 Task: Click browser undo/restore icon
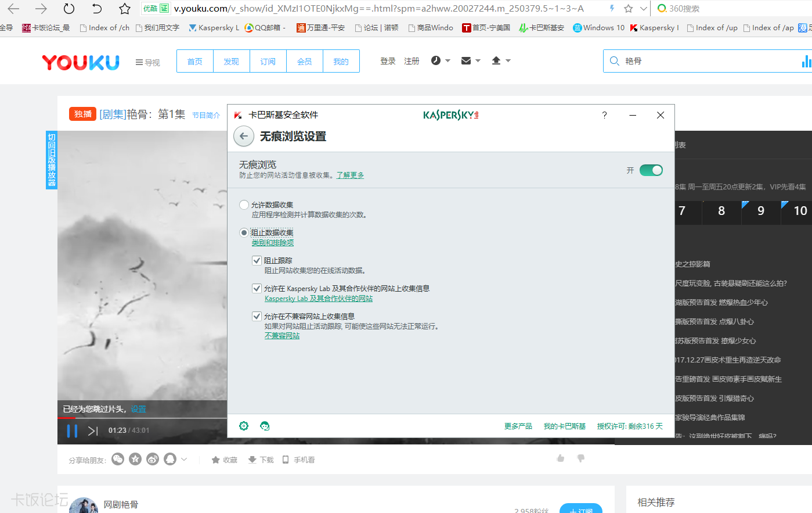[97, 9]
